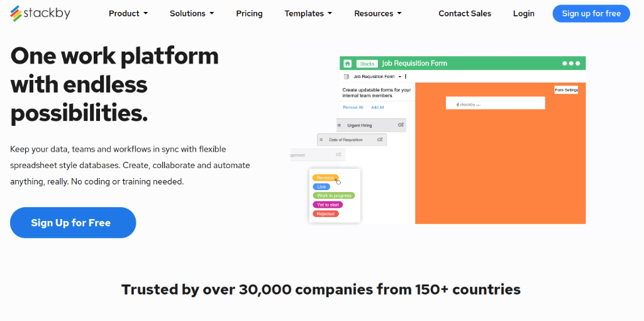
Task: Click the drag handle on the Date of Requisition field
Action: pos(321,140)
